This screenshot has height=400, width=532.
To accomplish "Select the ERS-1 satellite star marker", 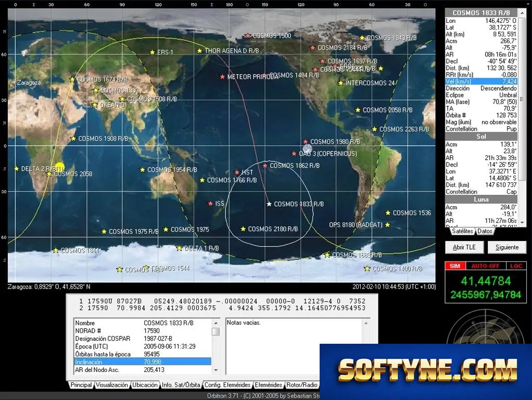I will click(x=153, y=52).
